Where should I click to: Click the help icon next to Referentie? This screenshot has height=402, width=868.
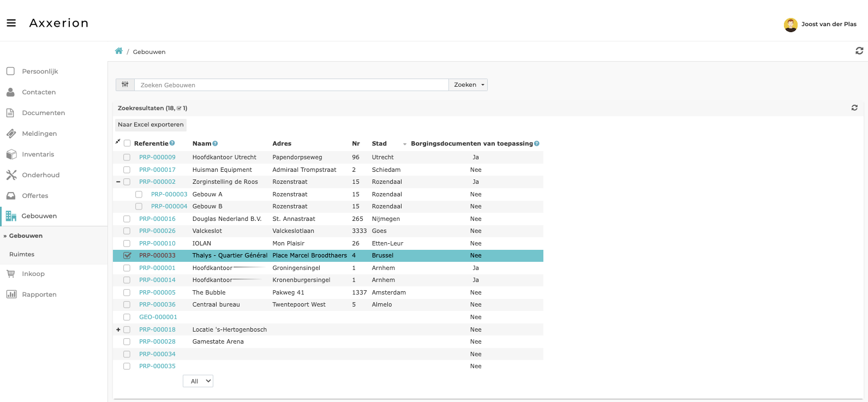click(x=172, y=143)
